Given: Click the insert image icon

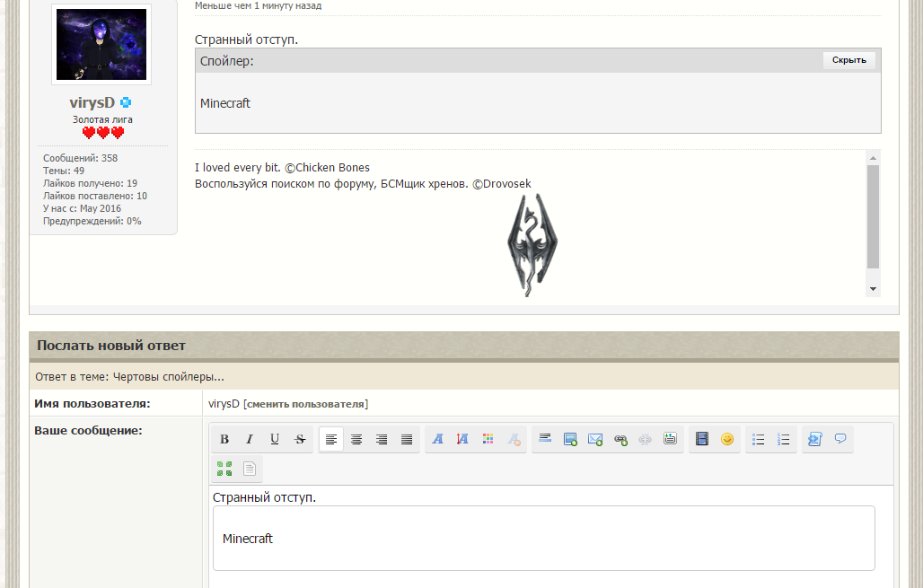Looking at the screenshot, I should [570, 439].
